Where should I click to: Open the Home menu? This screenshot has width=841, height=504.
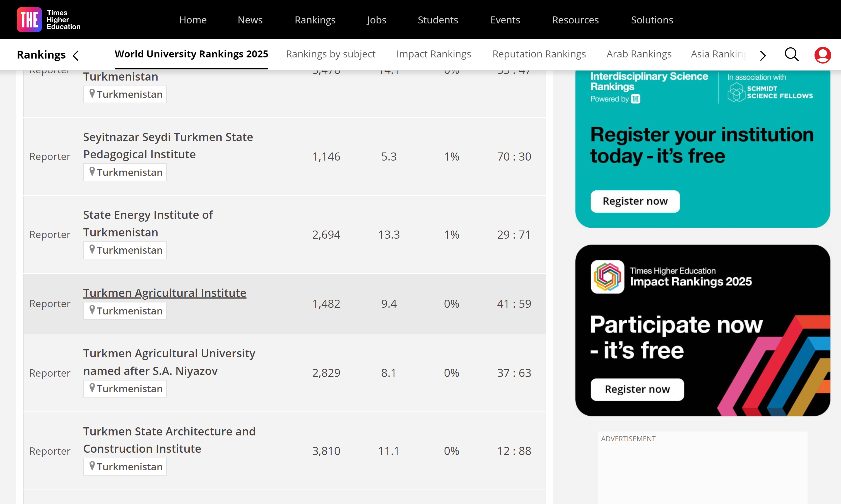pos(193,20)
